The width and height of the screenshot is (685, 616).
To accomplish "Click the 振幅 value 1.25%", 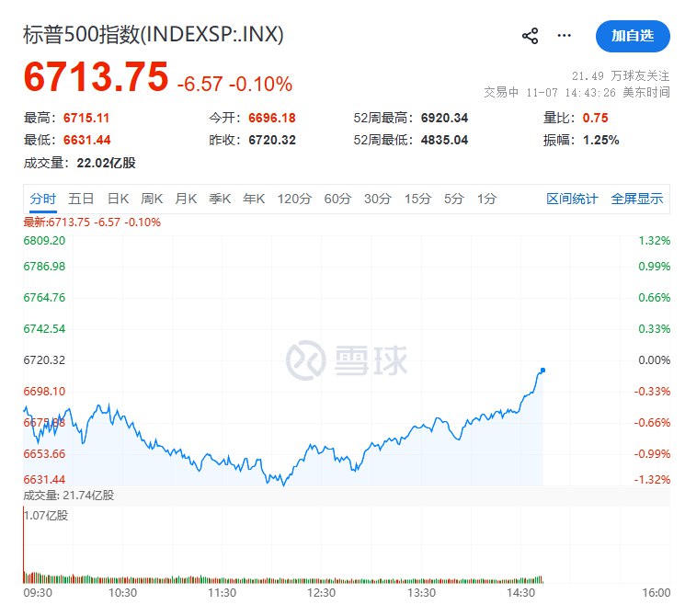I will [x=600, y=141].
